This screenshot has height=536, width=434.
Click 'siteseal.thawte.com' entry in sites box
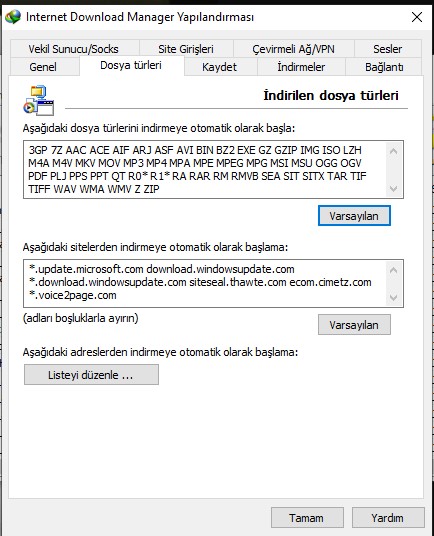(x=238, y=282)
